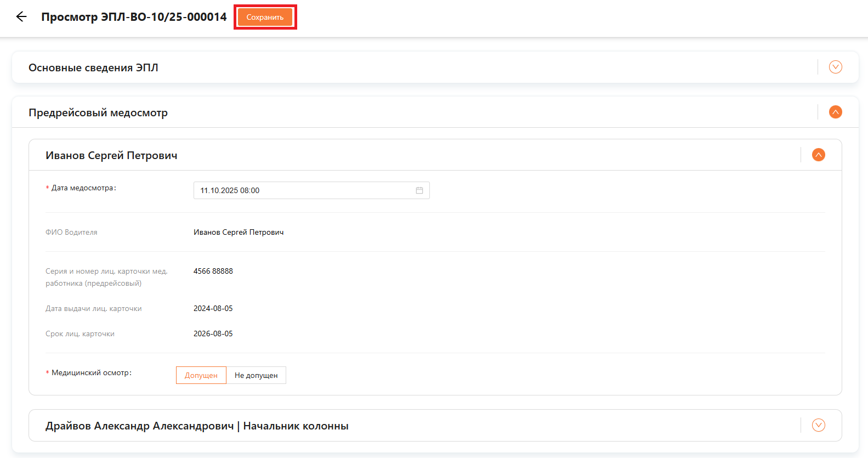Click the card number 4566 88888
The width and height of the screenshot is (868, 458).
(x=213, y=271)
